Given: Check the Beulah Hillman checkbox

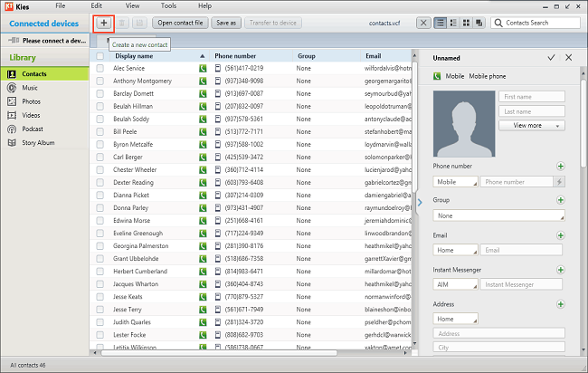Looking at the screenshot, I should click(100, 106).
